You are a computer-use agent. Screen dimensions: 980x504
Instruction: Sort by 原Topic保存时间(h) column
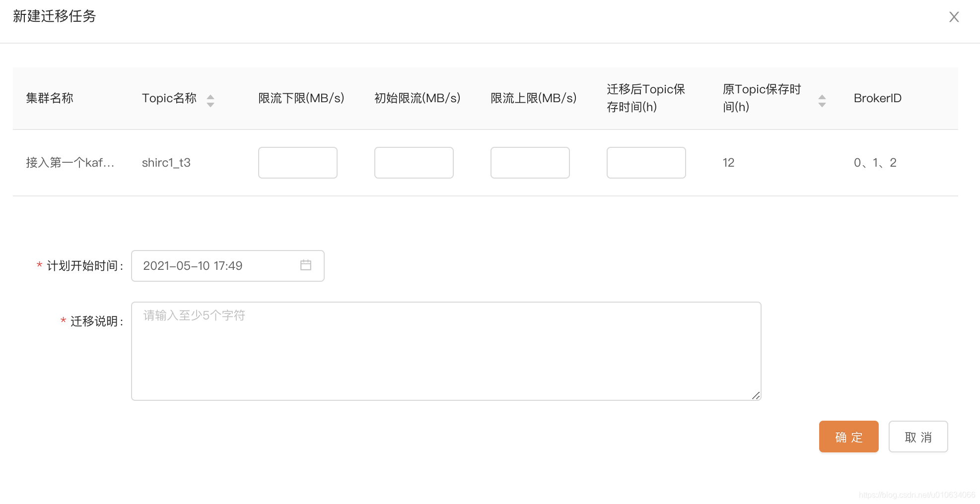(x=822, y=101)
